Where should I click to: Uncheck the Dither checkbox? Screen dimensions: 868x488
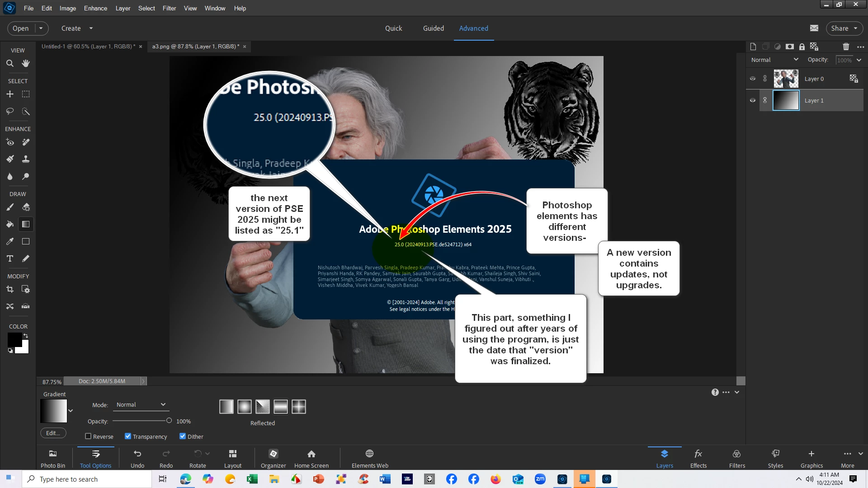[x=183, y=436]
